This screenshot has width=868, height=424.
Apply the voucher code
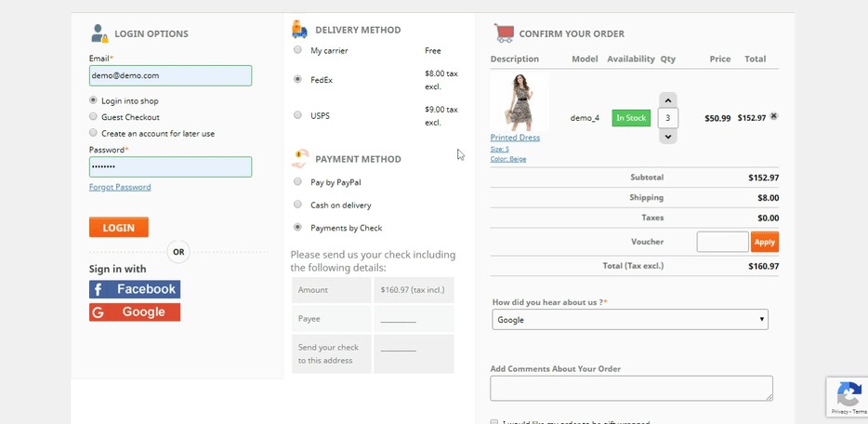pyautogui.click(x=765, y=242)
